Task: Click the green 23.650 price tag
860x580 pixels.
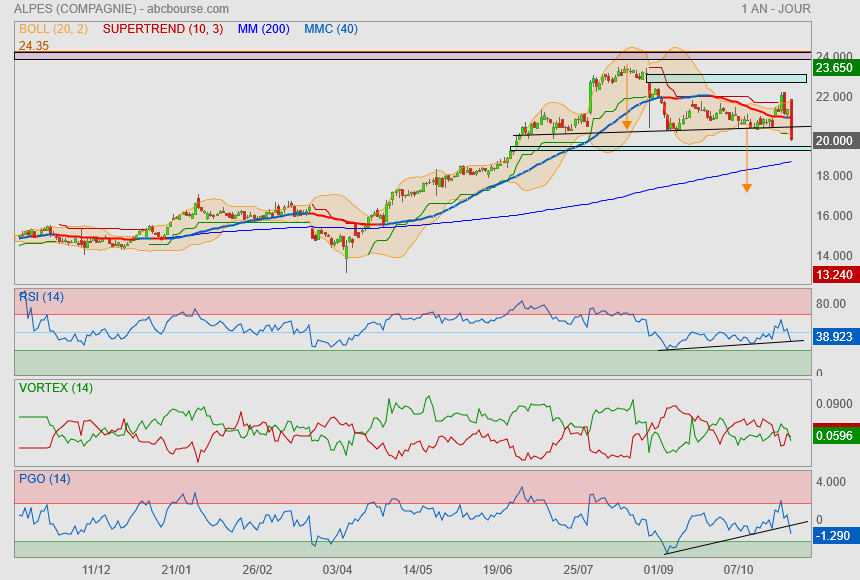Action: (834, 68)
